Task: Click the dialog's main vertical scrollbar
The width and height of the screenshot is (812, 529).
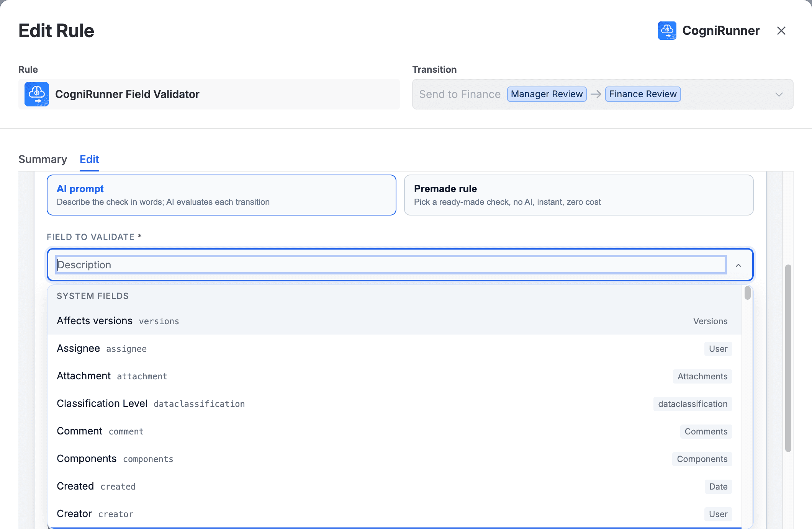Action: [788, 358]
